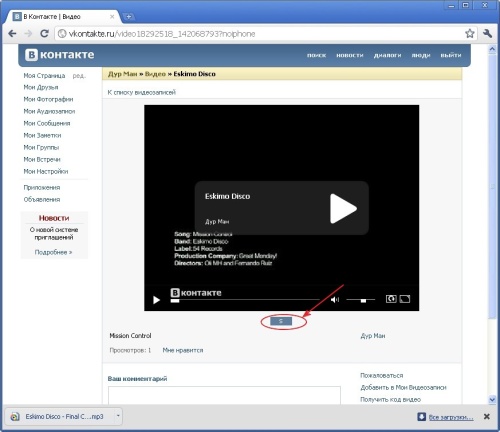This screenshot has width=500, height=432.
Task: Click the Новости box heading
Action: point(54,218)
